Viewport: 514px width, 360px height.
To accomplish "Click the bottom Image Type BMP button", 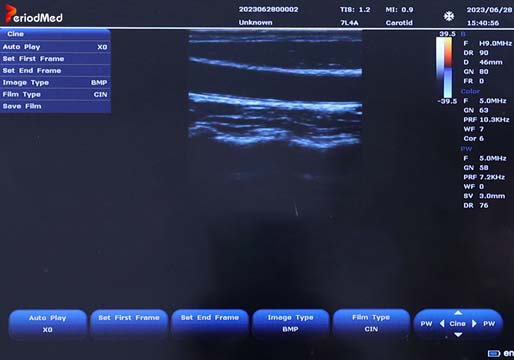I will pos(290,323).
